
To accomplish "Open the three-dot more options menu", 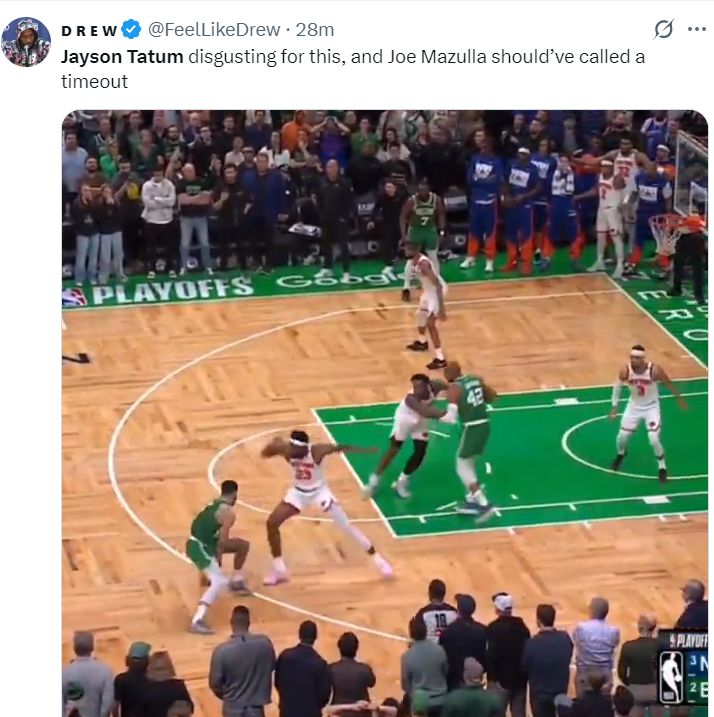I will pyautogui.click(x=697, y=29).
